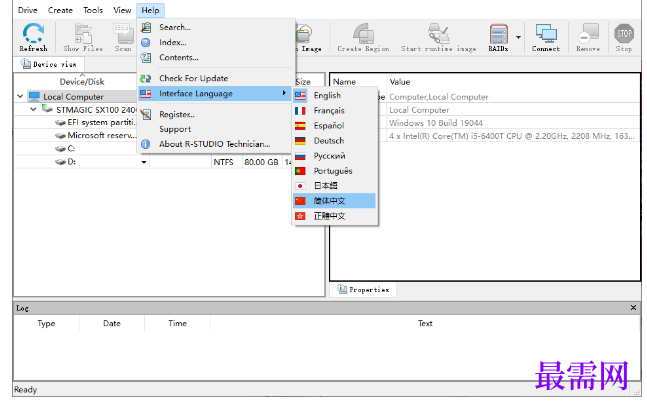The height and width of the screenshot is (407, 647).
Task: Click the Connect toolbar icon
Action: point(545,37)
